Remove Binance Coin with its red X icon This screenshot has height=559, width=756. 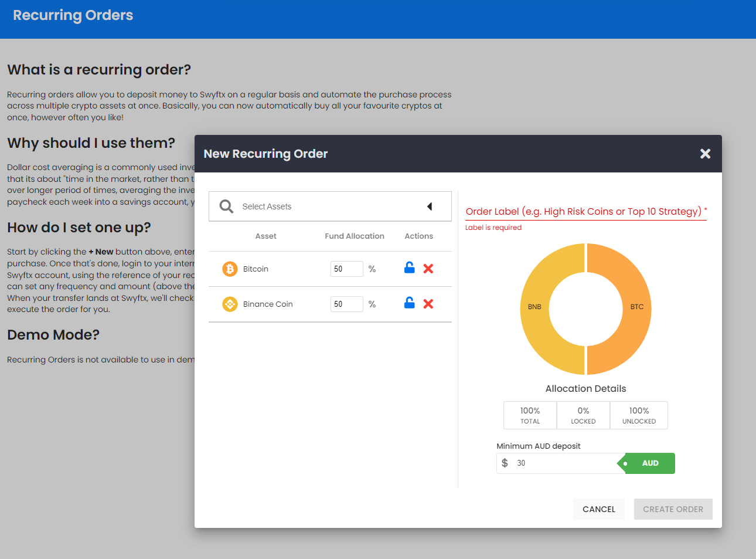(428, 304)
